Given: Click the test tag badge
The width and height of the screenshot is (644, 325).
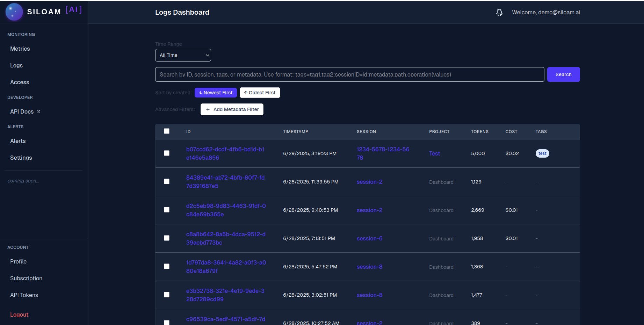Looking at the screenshot, I should (542, 153).
